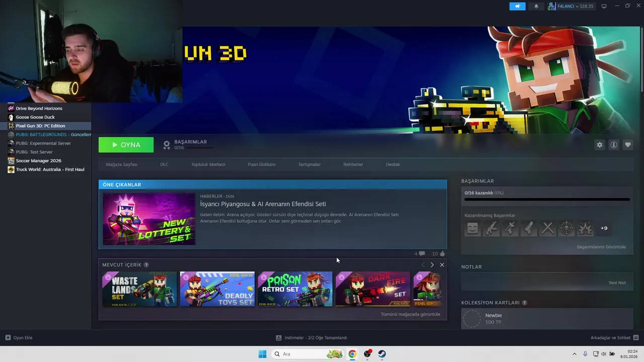Viewport: 644px width, 362px height.
Task: Select Goose Goose Duck in library
Action: click(x=45, y=117)
